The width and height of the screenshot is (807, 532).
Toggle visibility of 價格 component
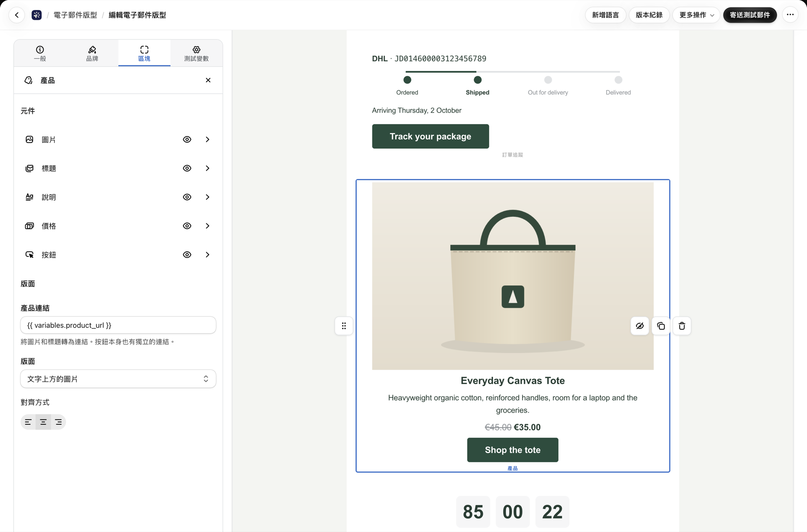[x=187, y=226]
